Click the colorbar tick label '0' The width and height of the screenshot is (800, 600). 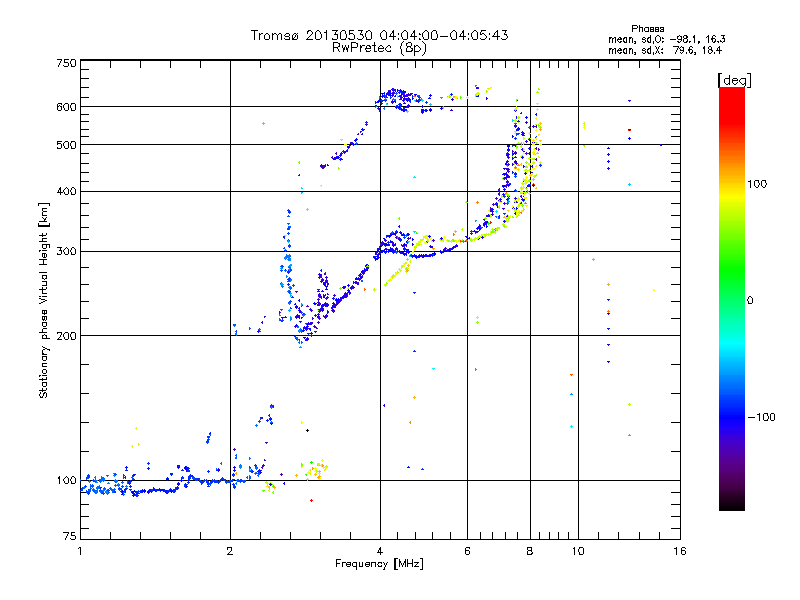point(750,301)
